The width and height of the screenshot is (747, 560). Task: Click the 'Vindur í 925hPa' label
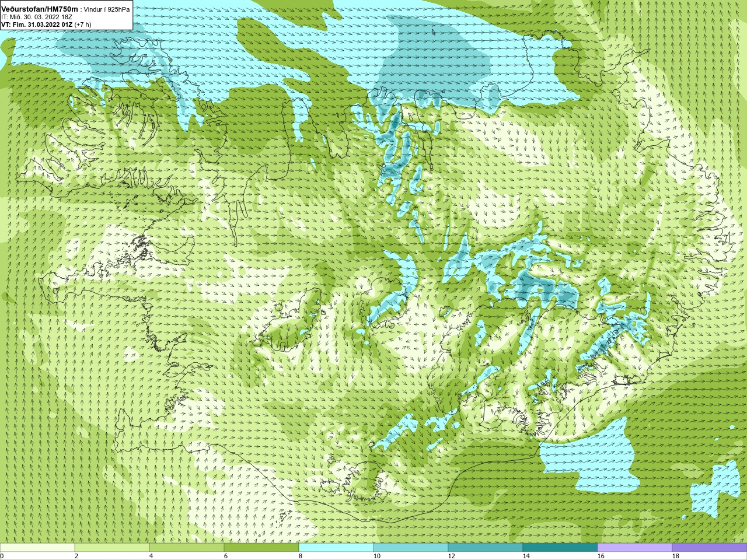107,9
